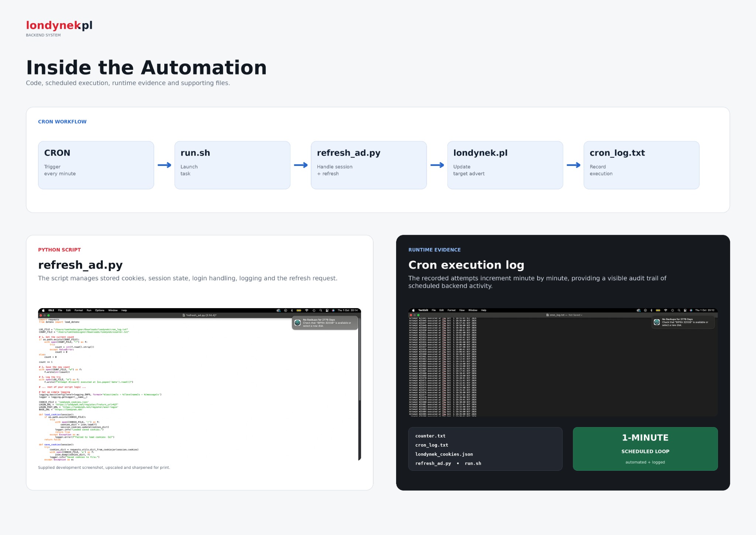Open the Format menu in TextEdit
The width and height of the screenshot is (756, 535).
451,310
